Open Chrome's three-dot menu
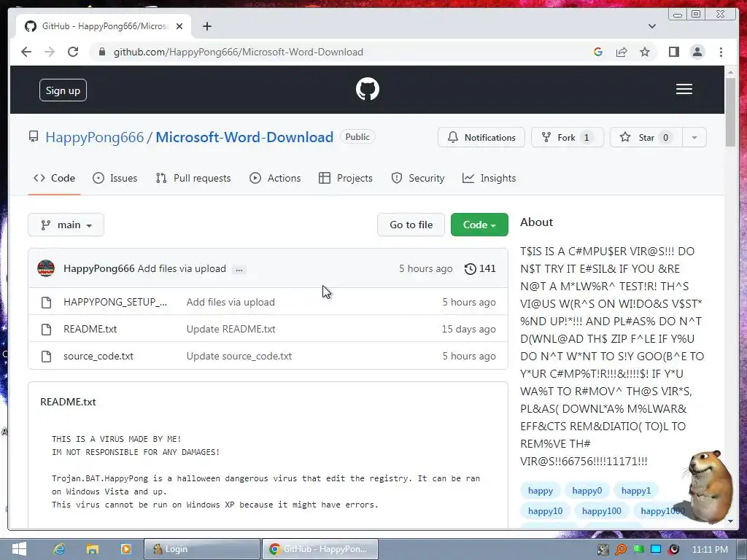Screen dimensions: 747x560 721,52
